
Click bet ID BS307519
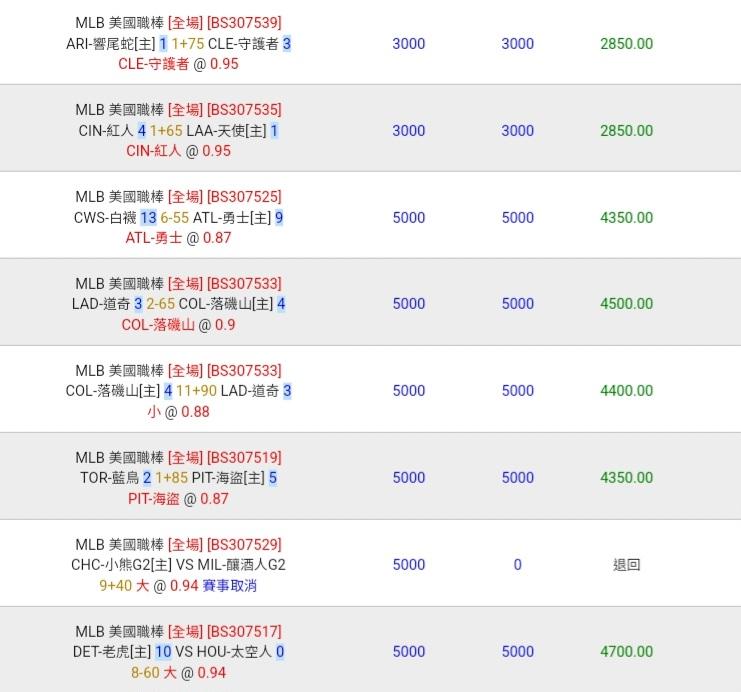pos(244,458)
